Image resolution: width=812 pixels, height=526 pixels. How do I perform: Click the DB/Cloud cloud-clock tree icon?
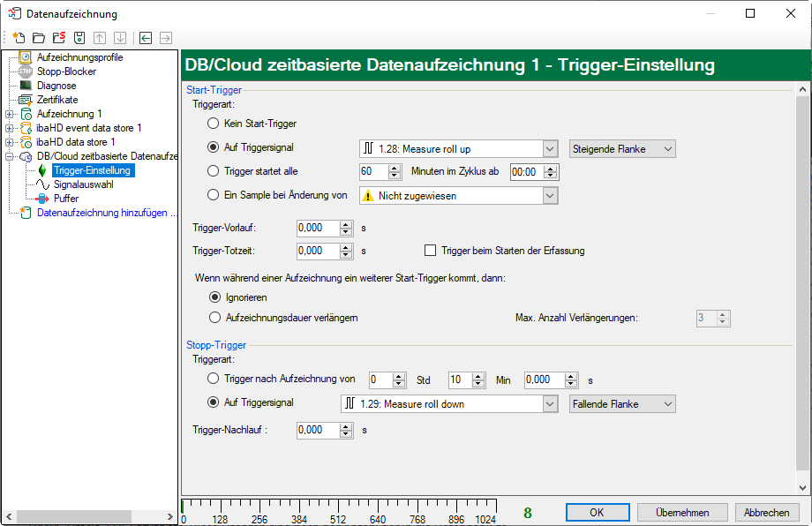(26, 156)
